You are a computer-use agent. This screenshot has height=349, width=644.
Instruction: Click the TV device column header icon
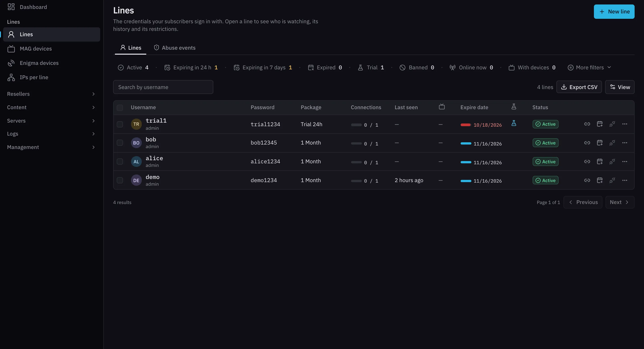(442, 107)
